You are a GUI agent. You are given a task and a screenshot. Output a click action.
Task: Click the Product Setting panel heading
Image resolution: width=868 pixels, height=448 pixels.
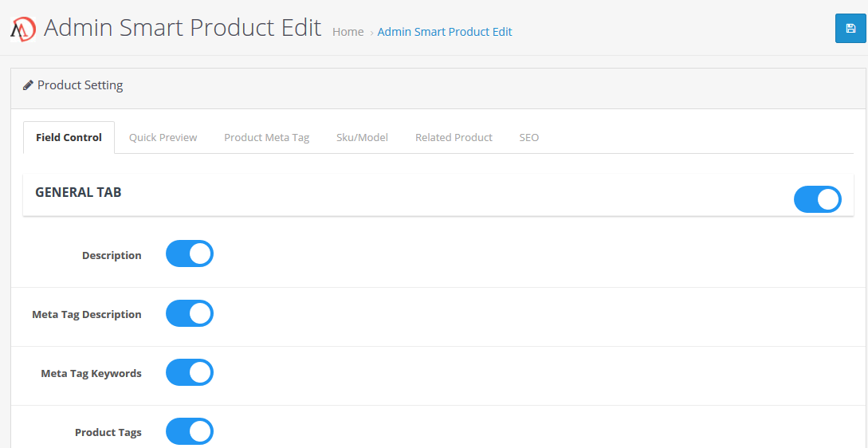(x=80, y=85)
